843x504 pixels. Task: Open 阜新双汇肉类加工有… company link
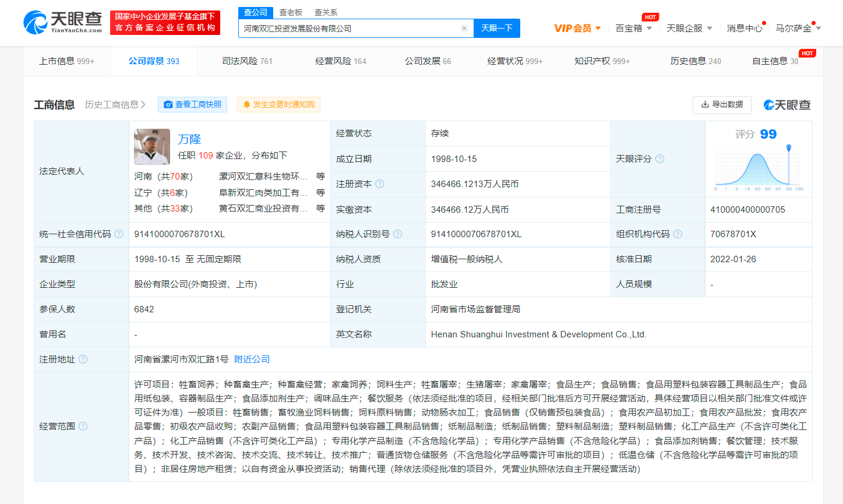pyautogui.click(x=263, y=192)
